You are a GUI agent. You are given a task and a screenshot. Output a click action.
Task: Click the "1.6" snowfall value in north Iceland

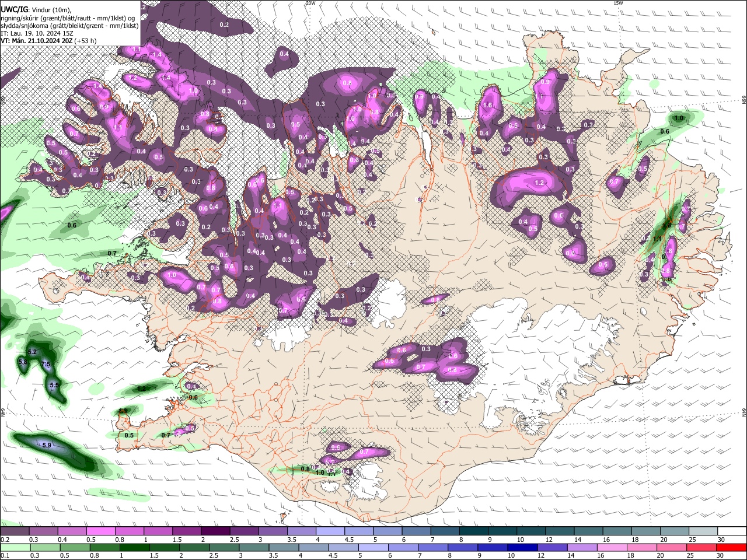click(488, 106)
